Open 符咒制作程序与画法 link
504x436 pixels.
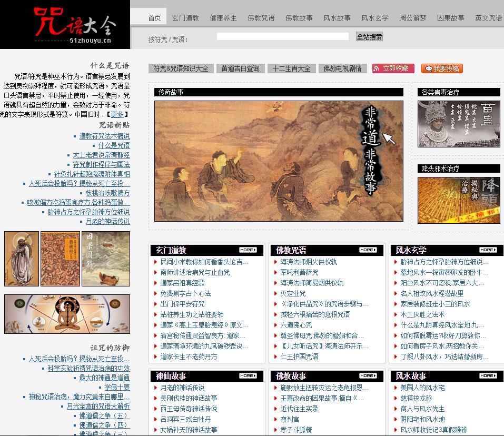[x=101, y=164]
